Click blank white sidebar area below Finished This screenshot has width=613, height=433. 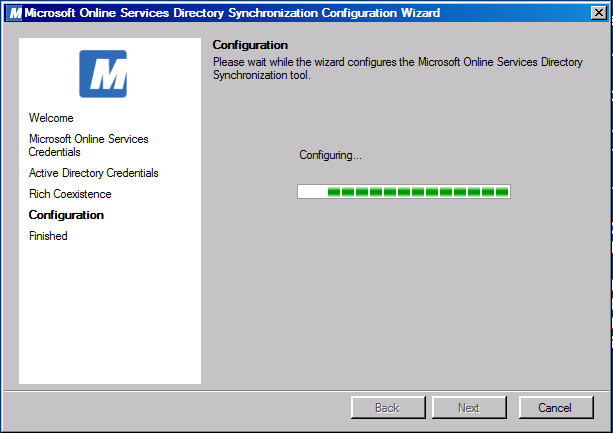coord(110,320)
